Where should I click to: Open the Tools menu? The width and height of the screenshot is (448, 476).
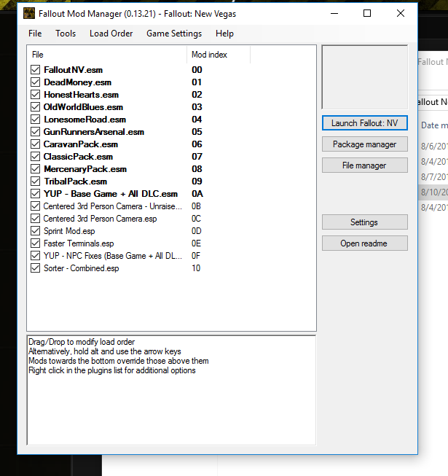(66, 34)
